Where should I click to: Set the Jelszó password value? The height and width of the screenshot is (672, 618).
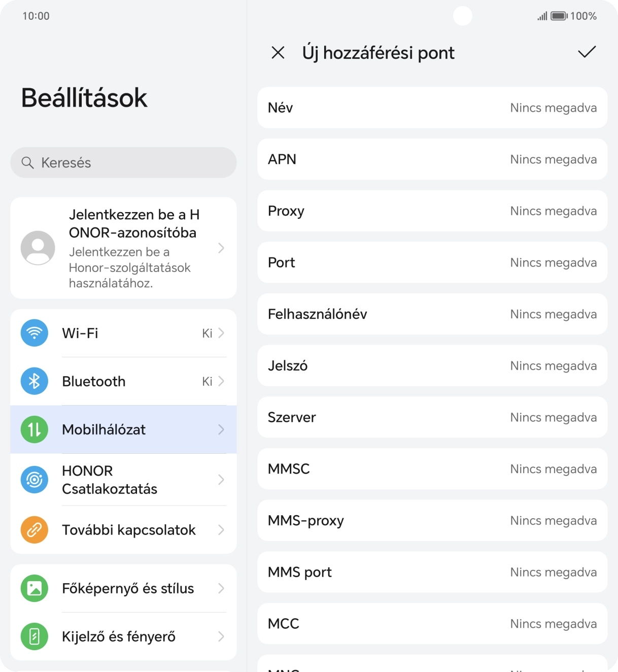(432, 366)
